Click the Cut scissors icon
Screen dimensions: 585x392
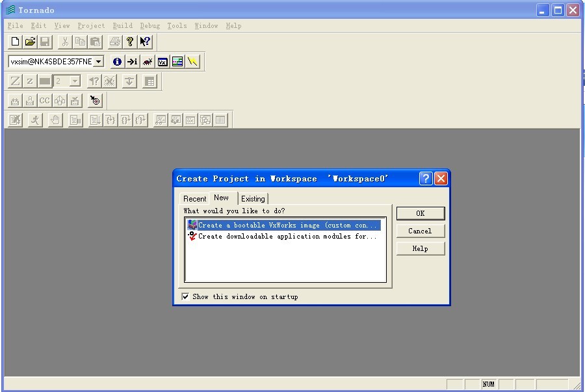pyautogui.click(x=65, y=42)
